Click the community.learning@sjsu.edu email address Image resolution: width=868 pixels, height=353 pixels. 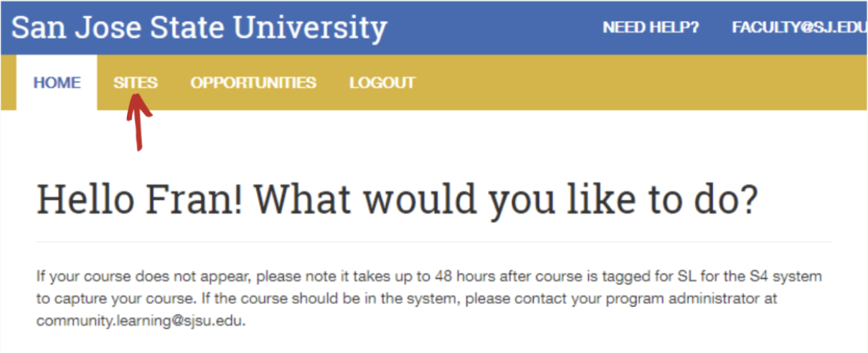click(x=141, y=321)
